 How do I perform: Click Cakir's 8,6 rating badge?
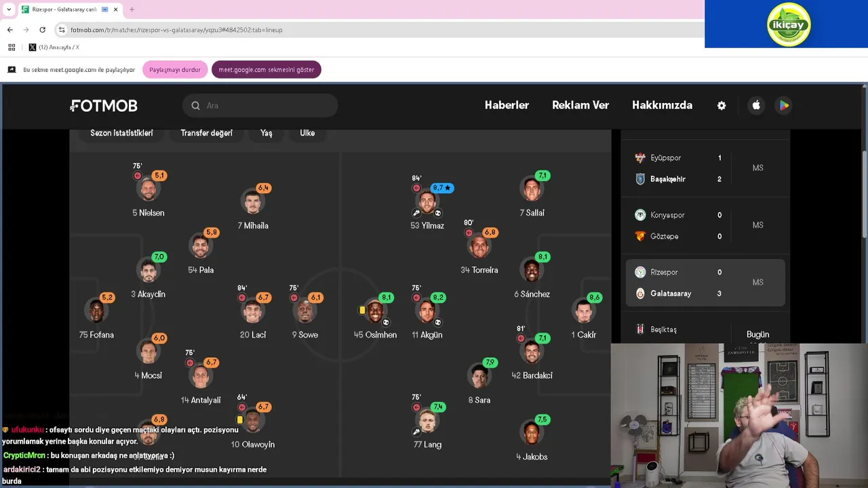tap(595, 298)
